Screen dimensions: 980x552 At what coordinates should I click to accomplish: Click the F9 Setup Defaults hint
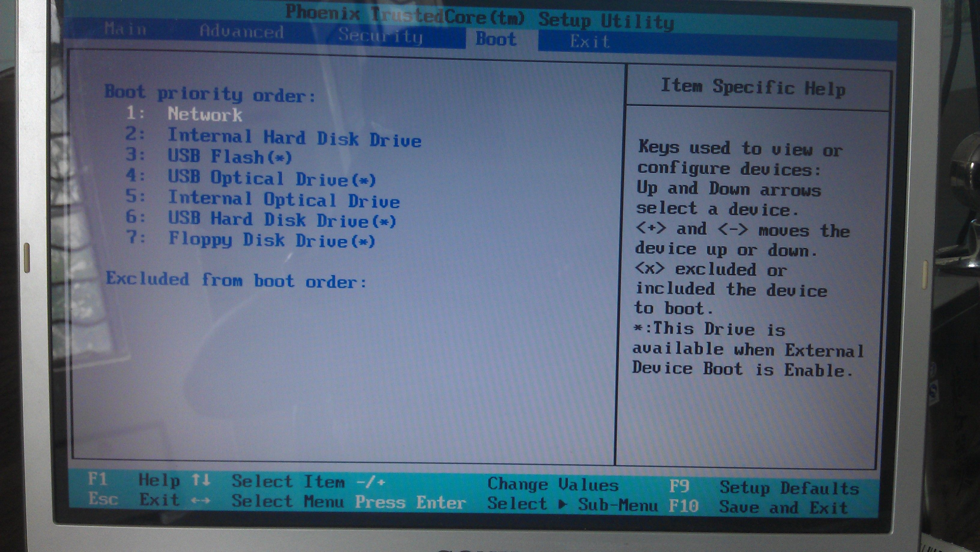(x=764, y=487)
